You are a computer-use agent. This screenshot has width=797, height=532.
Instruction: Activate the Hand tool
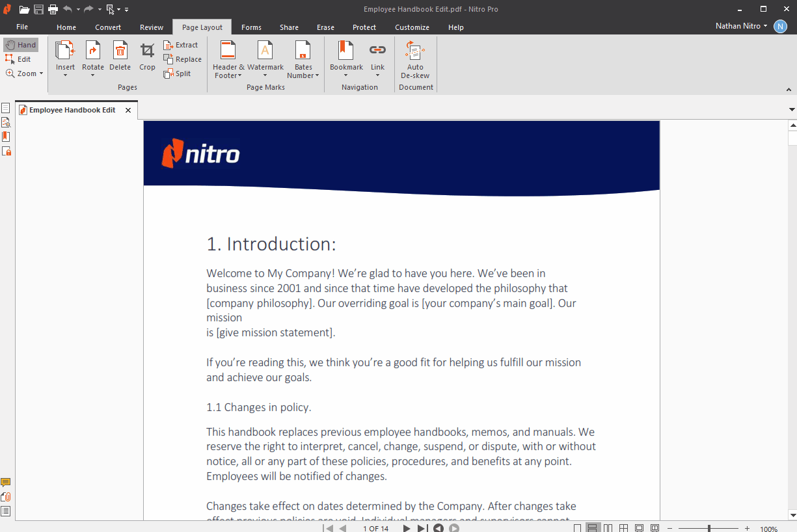(21, 45)
